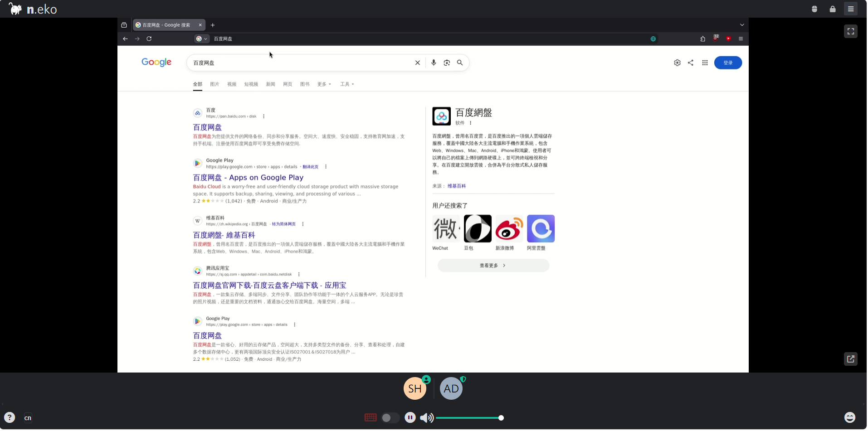The height and width of the screenshot is (431, 868).
Task: Click the cn keyboard layout badge
Action: (x=28, y=418)
